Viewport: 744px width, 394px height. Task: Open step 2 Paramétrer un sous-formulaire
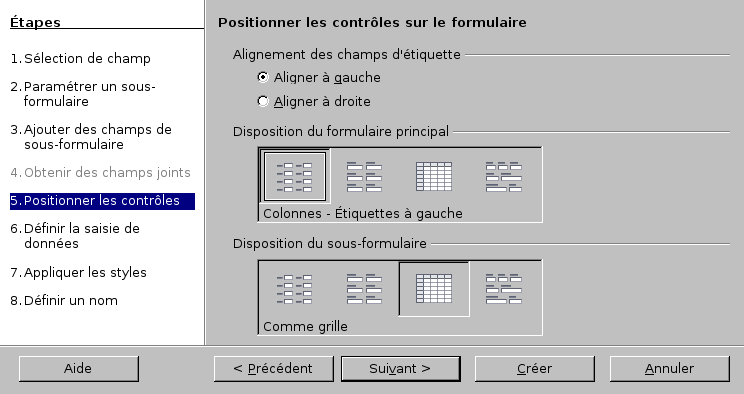83,94
